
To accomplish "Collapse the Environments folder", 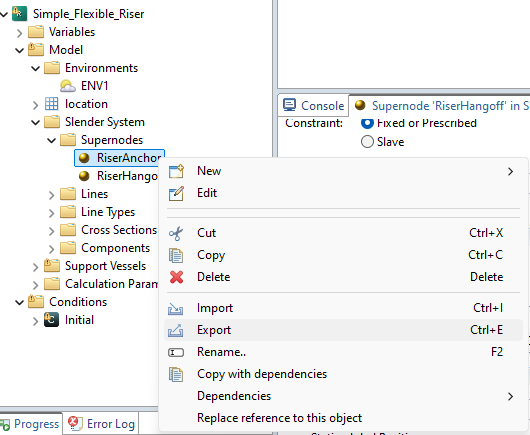I will 35,69.
